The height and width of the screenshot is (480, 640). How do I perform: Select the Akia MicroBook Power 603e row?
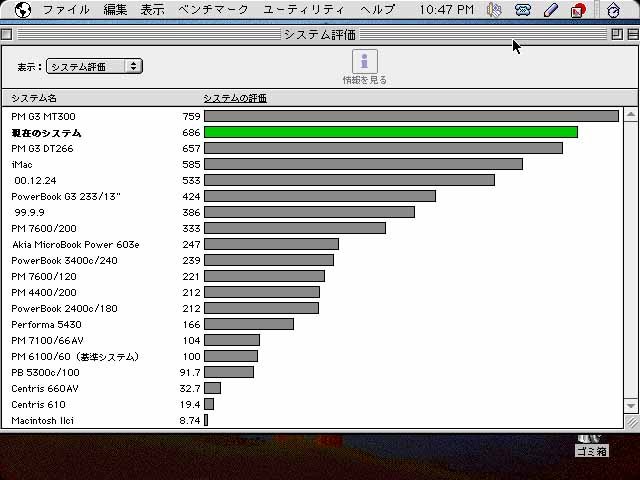[x=312, y=244]
